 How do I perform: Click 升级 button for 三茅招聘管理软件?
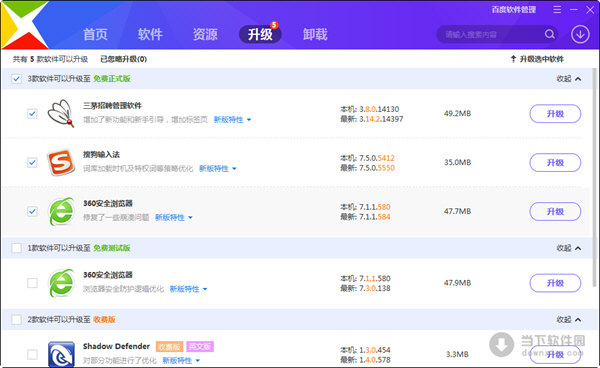pyautogui.click(x=555, y=114)
